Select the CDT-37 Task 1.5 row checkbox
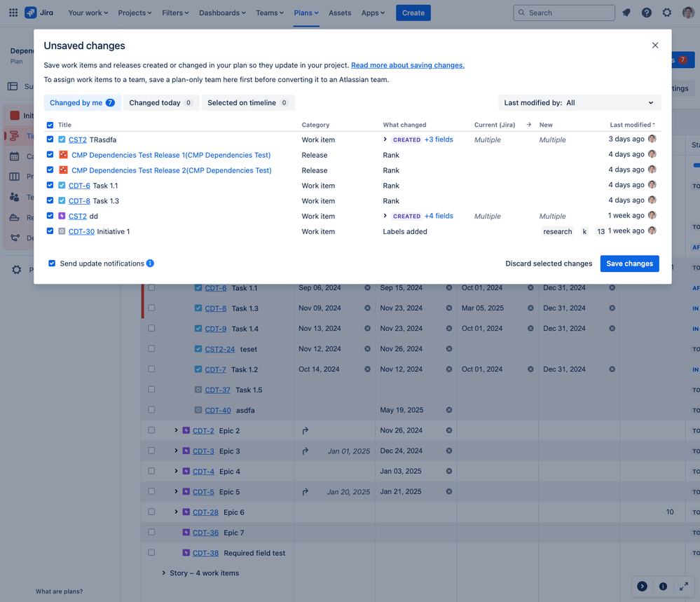 tap(151, 390)
